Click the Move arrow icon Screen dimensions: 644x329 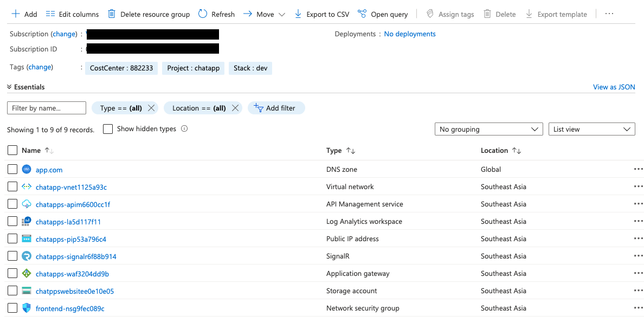coord(247,14)
